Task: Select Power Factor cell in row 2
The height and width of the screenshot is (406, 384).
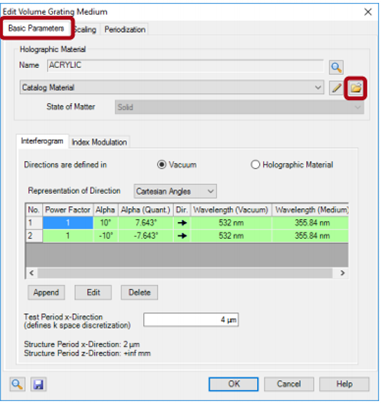Action: pos(68,236)
